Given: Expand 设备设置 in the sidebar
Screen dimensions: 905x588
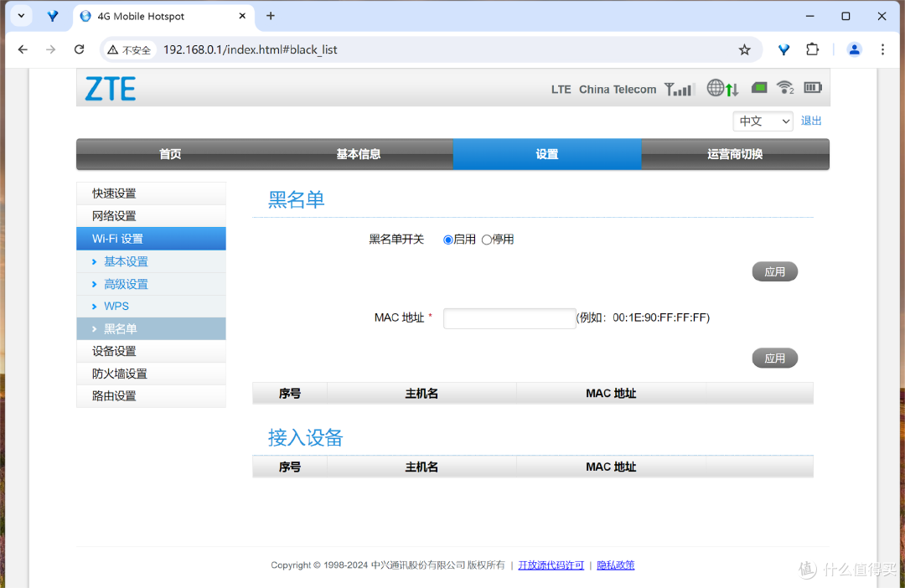Looking at the screenshot, I should pyautogui.click(x=151, y=351).
